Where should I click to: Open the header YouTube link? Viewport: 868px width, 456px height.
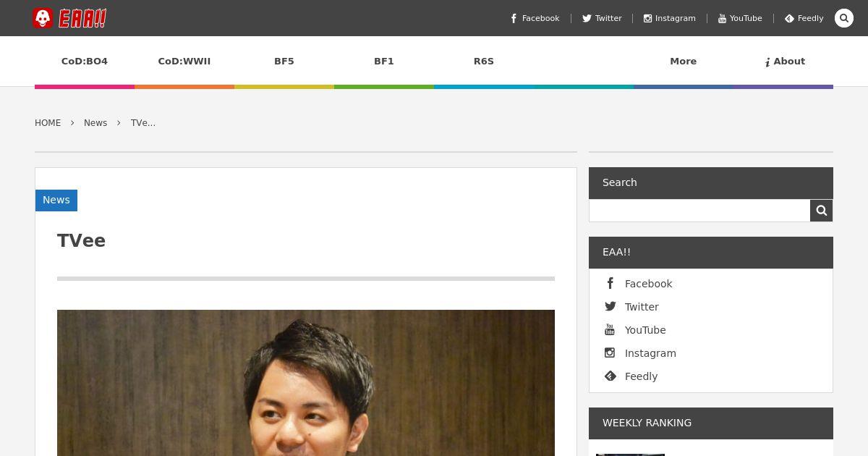point(740,18)
